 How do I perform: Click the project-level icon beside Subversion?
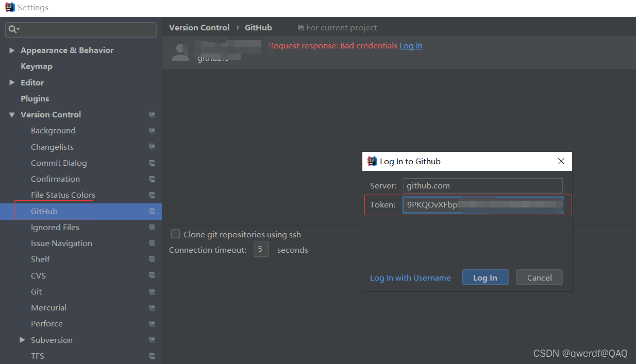(x=152, y=340)
